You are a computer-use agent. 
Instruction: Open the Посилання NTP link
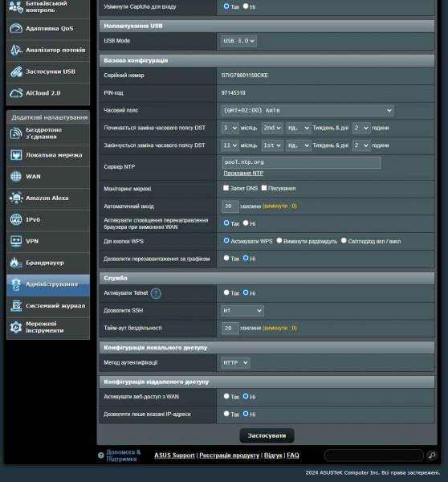click(243, 173)
